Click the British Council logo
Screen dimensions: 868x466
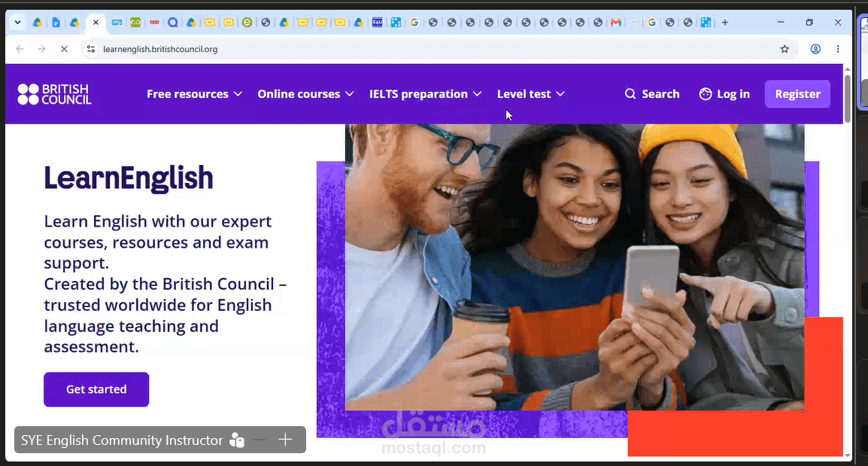pos(54,94)
